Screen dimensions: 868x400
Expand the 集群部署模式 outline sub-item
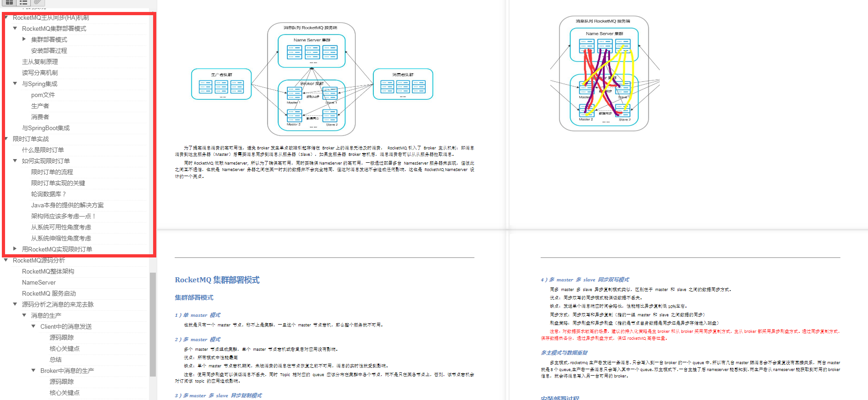pyautogui.click(x=24, y=40)
